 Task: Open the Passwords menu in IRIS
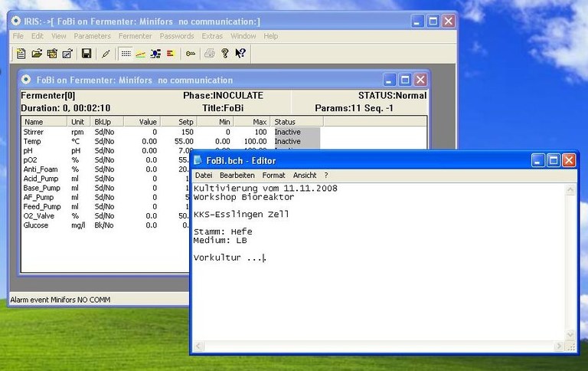click(x=177, y=36)
